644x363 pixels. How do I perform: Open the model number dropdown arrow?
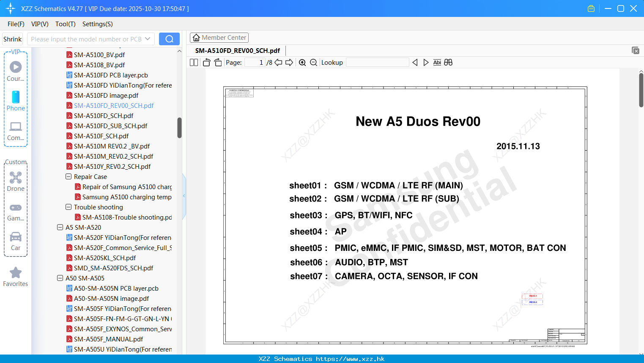point(148,39)
